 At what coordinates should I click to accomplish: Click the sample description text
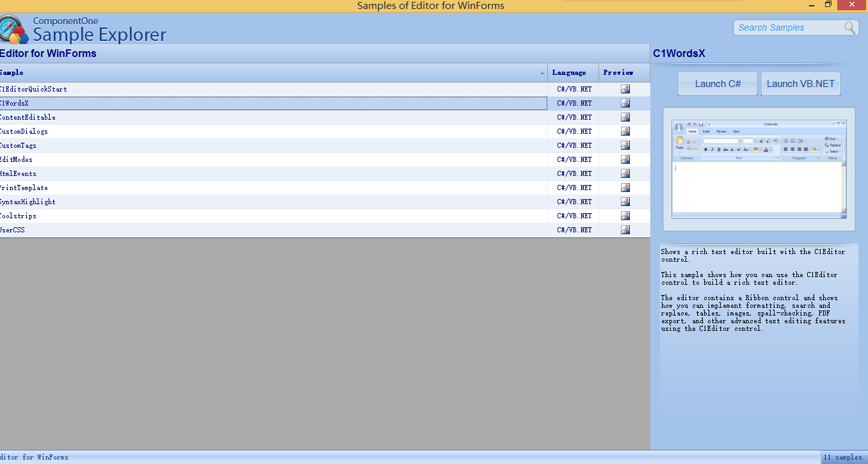[x=753, y=290]
